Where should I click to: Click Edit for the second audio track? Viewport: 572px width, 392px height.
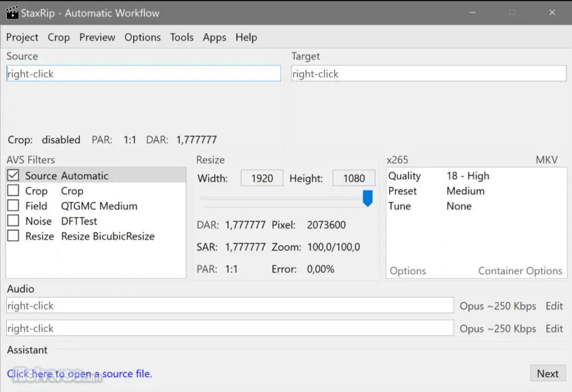click(554, 328)
